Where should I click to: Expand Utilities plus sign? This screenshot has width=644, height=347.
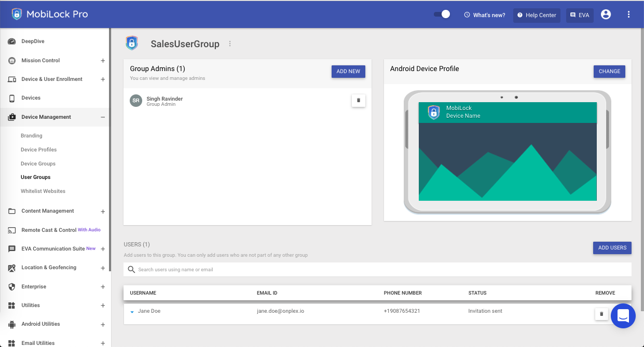[103, 306]
